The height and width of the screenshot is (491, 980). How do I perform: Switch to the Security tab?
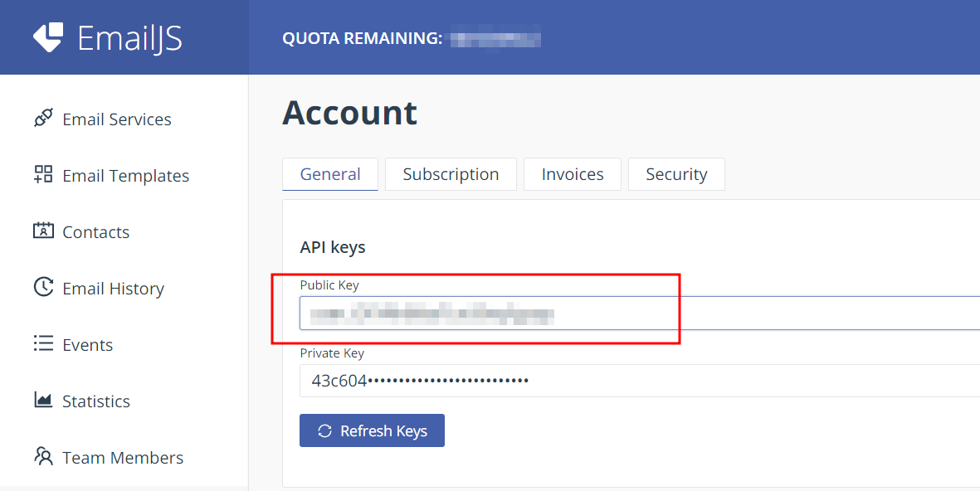click(676, 174)
